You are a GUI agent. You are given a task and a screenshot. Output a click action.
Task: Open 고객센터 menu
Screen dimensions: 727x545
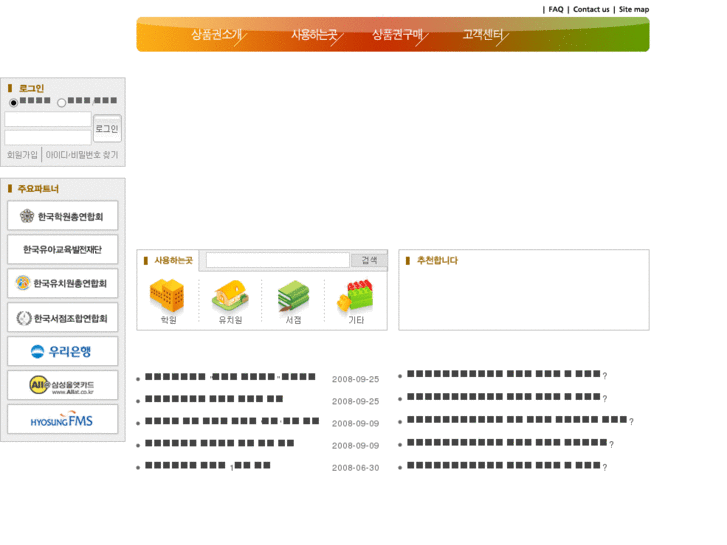click(x=483, y=34)
